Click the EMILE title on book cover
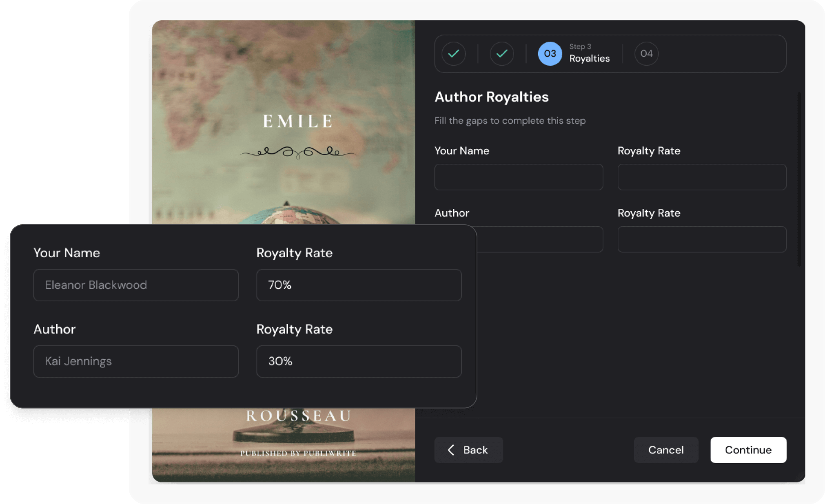This screenshot has height=504, width=825. click(x=298, y=121)
